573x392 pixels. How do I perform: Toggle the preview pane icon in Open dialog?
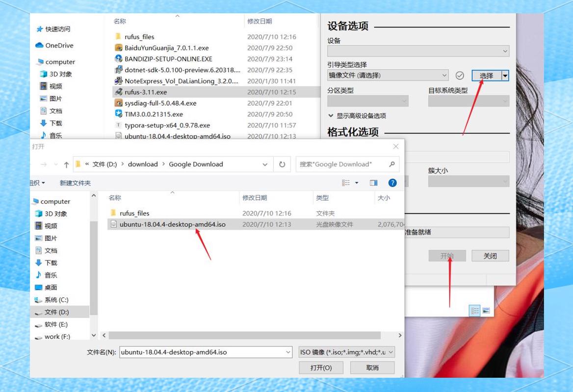[x=373, y=183]
